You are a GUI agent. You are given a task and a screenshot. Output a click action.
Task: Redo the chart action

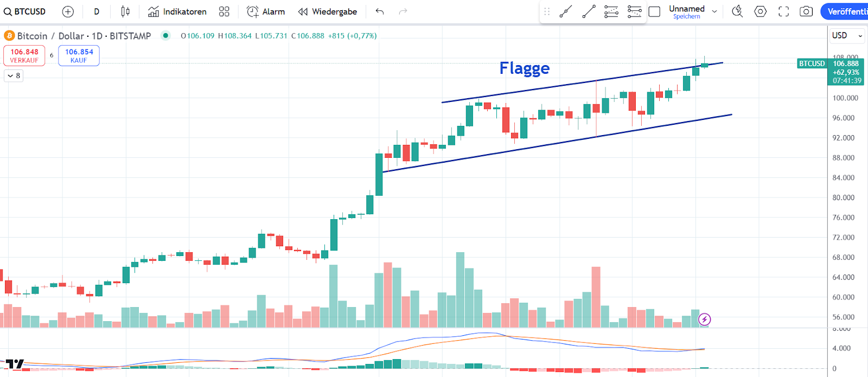point(403,11)
